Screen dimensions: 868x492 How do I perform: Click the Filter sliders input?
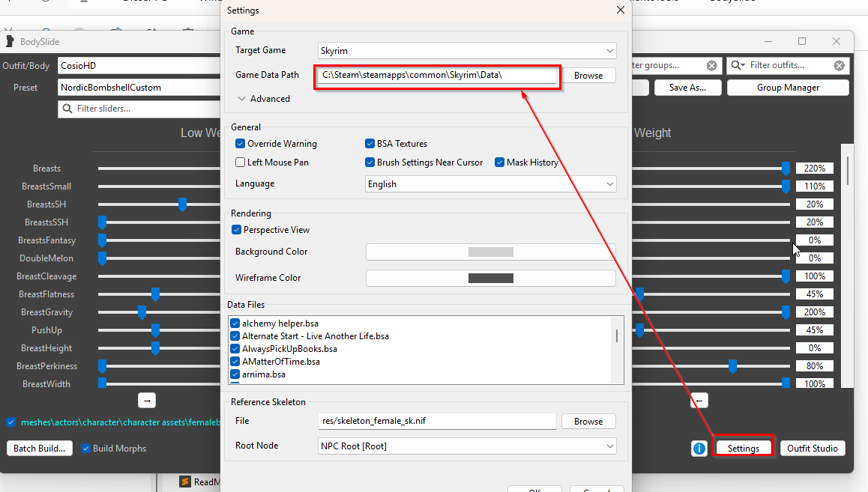pos(139,109)
